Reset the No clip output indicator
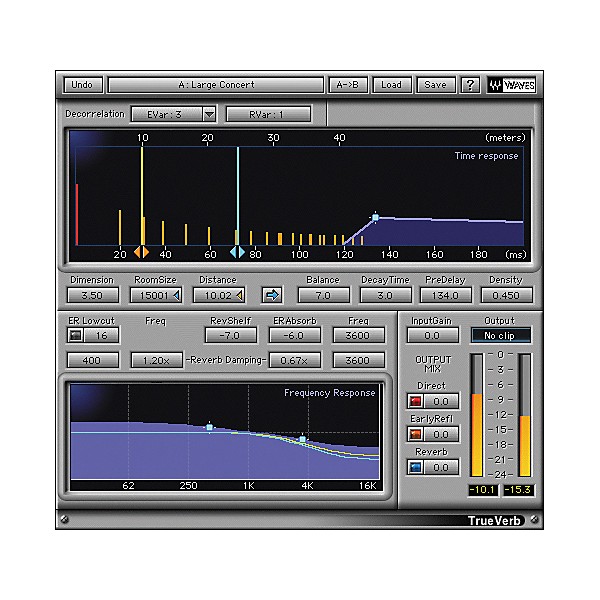600x600 pixels. [500, 336]
